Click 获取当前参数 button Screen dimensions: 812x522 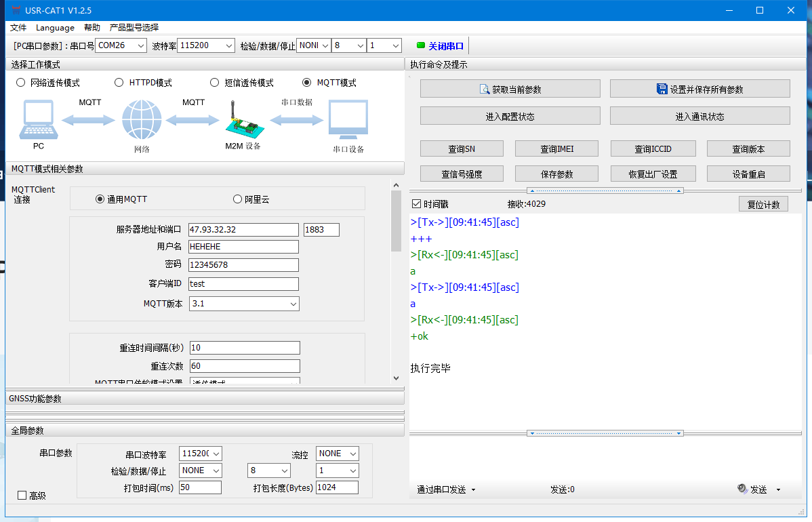pos(510,89)
